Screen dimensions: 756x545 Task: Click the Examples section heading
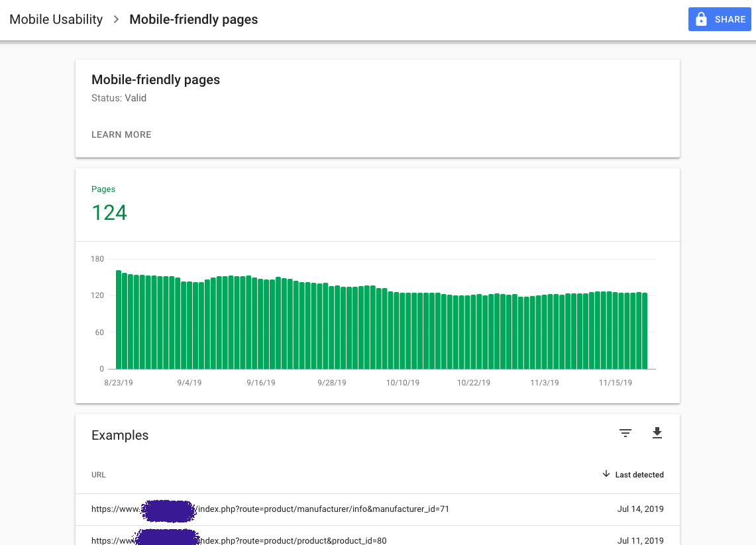coord(120,435)
